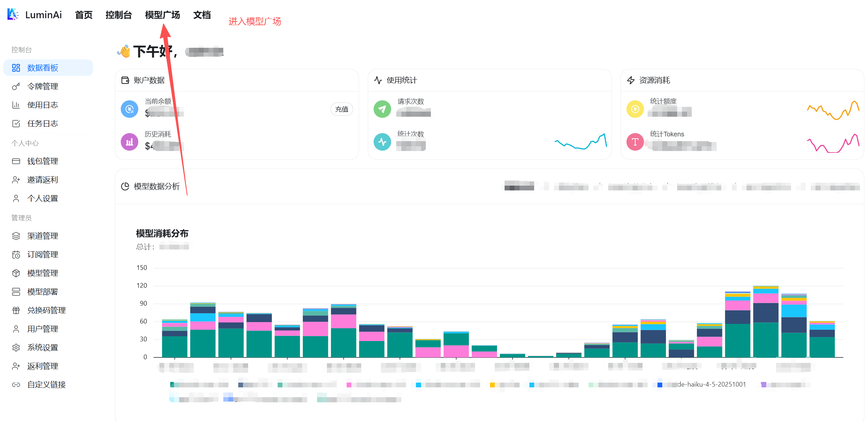Click the 自定义链接 link icon
Viewport: 868px width, 422px height.
click(x=16, y=385)
